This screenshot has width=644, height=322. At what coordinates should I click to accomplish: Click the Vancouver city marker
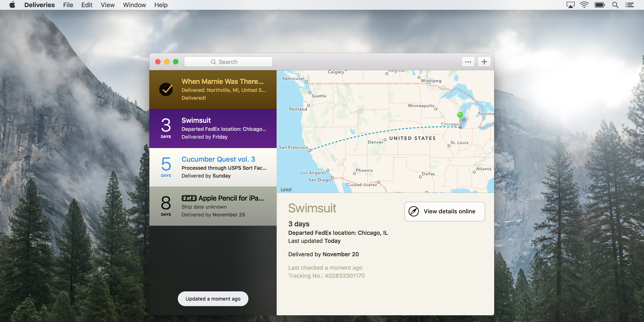pyautogui.click(x=307, y=81)
